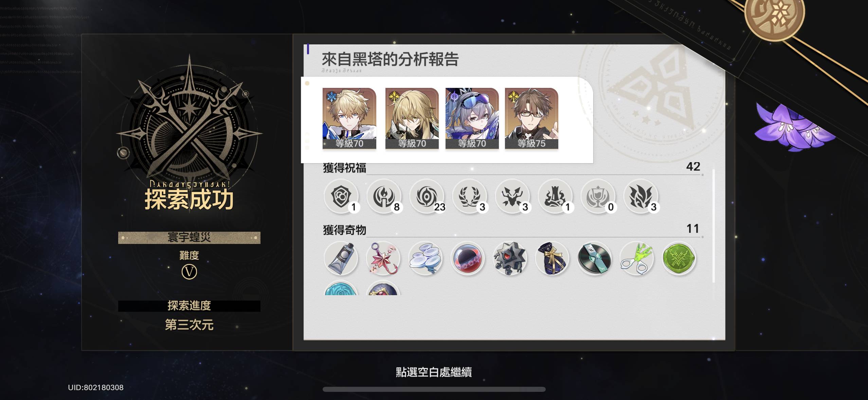Open the Propagation blessing icon with count 3
The height and width of the screenshot is (400, 868).
(x=641, y=196)
